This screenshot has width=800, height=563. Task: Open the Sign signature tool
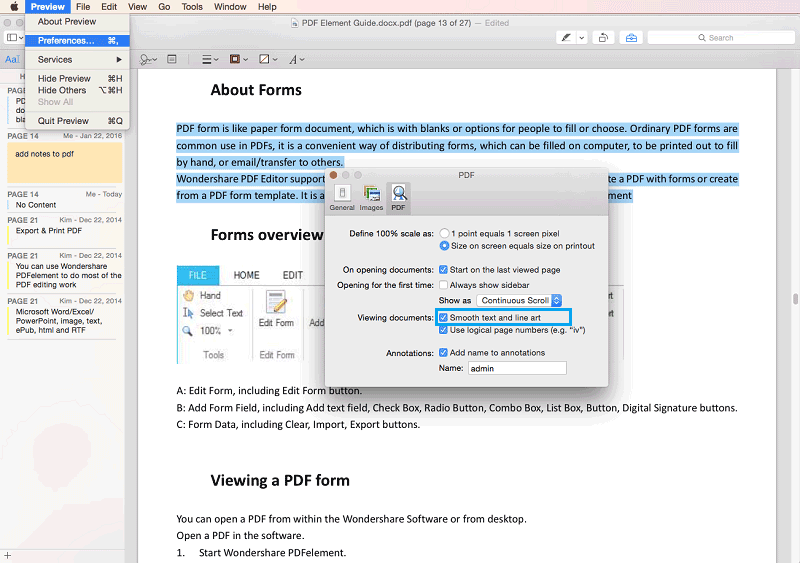coord(148,60)
